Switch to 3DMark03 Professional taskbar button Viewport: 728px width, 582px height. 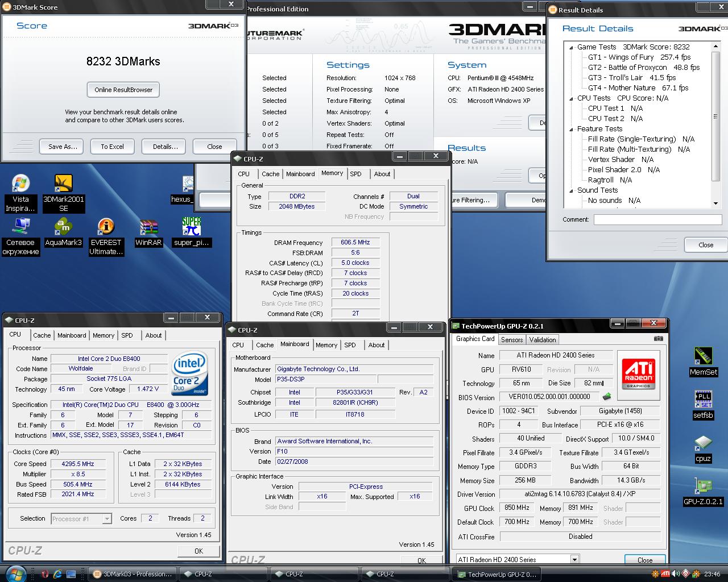pyautogui.click(x=132, y=574)
